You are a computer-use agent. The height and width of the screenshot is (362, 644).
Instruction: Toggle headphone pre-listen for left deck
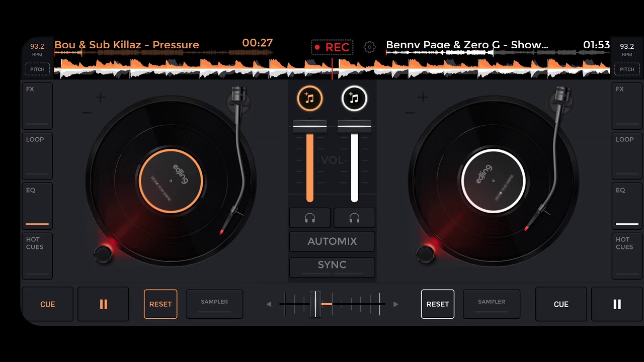tap(310, 218)
